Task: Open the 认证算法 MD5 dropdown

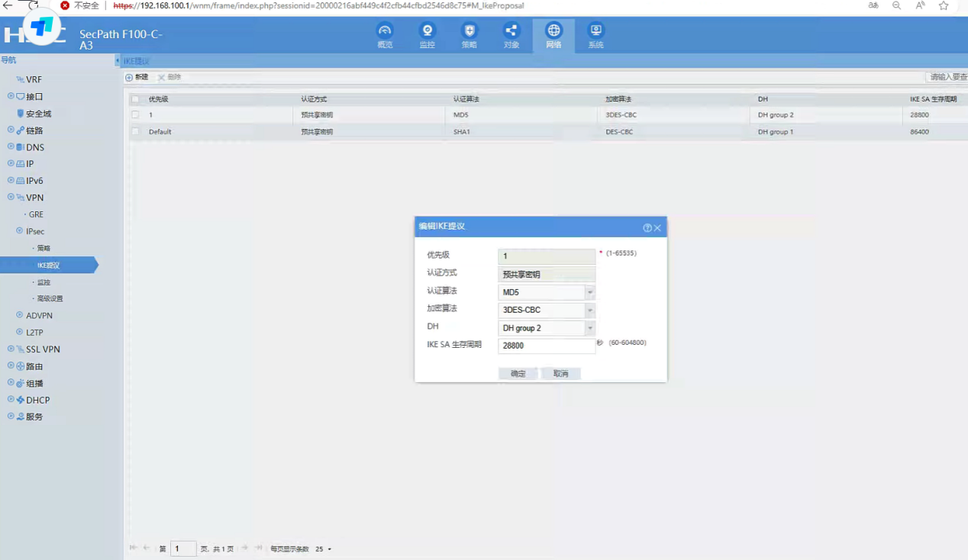Action: click(x=589, y=292)
